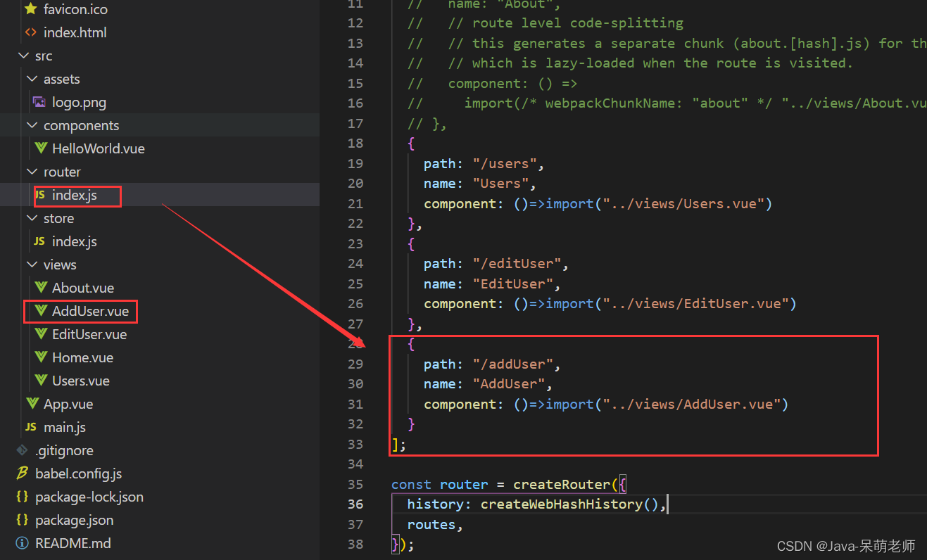Screen dimensions: 927x560
Task: Click the braces icon of package.json
Action: [x=23, y=520]
